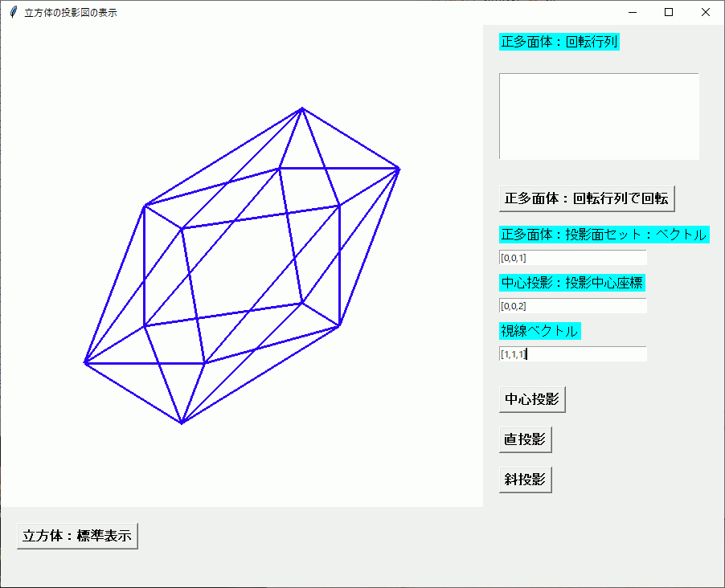Screen dimensions: 725x588
Task: Run 中心投影 projection button
Action: tap(532, 399)
